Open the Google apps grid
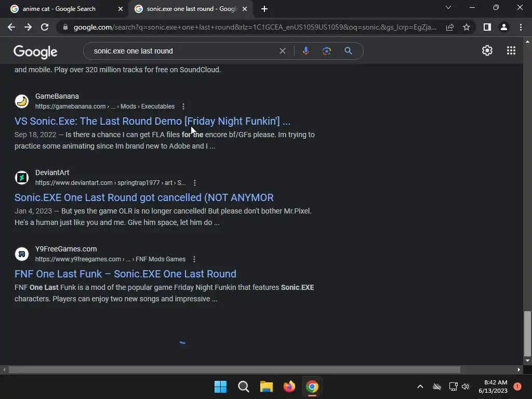532x399 pixels. pos(511,50)
